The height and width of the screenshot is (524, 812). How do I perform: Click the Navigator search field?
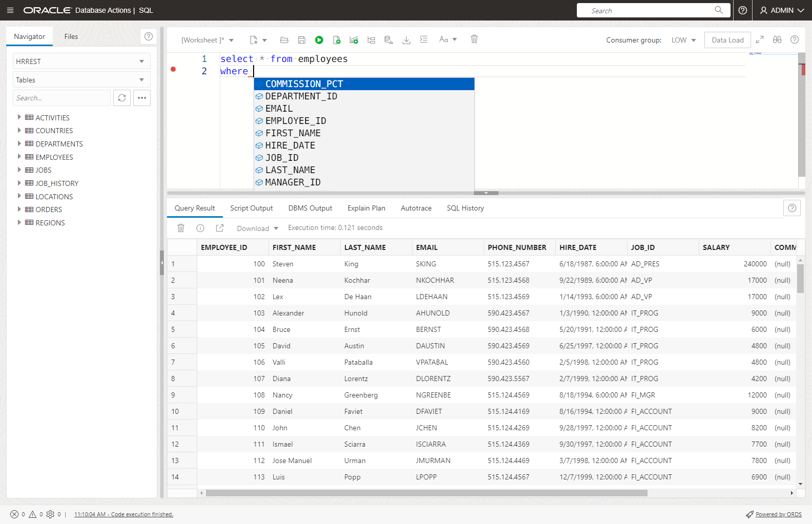pos(61,98)
